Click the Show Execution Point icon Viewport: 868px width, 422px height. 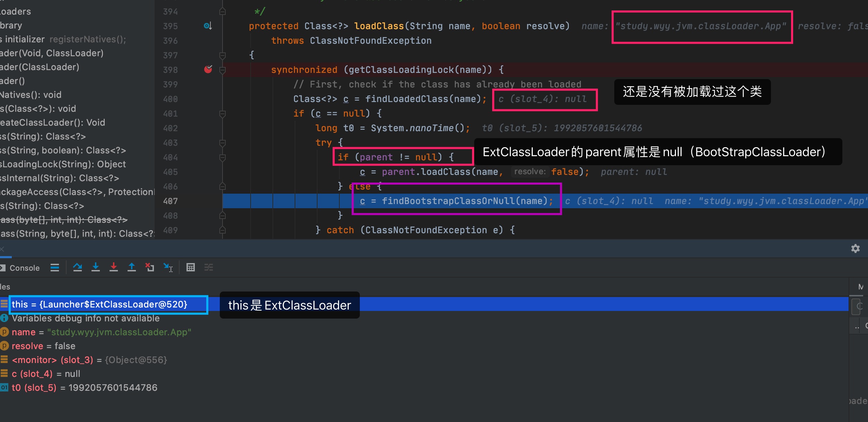click(55, 267)
